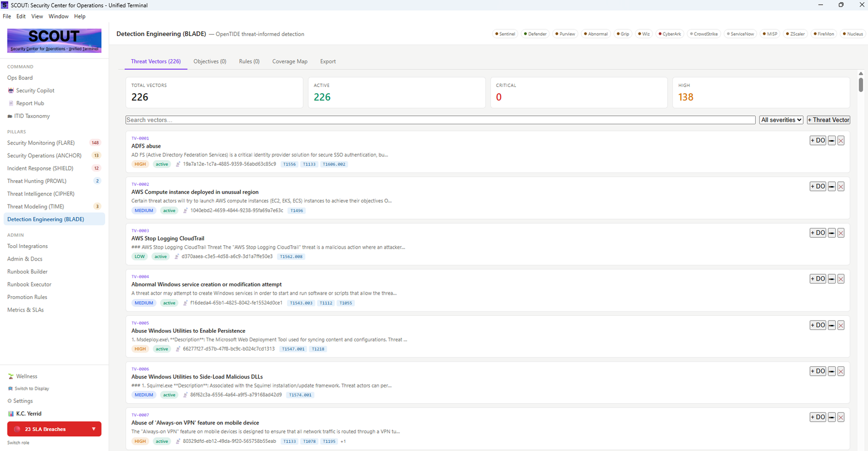Click the minus button on TV-0002
This screenshot has width=868, height=451.
point(832,187)
